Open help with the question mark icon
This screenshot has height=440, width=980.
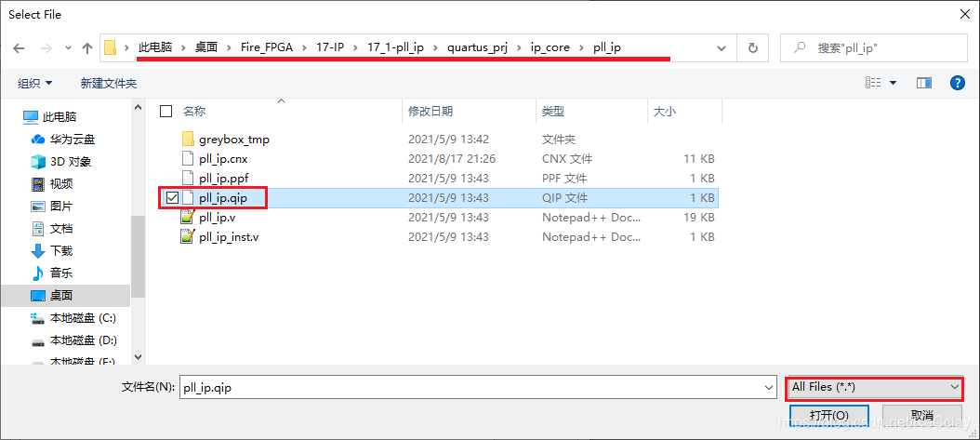click(x=957, y=83)
